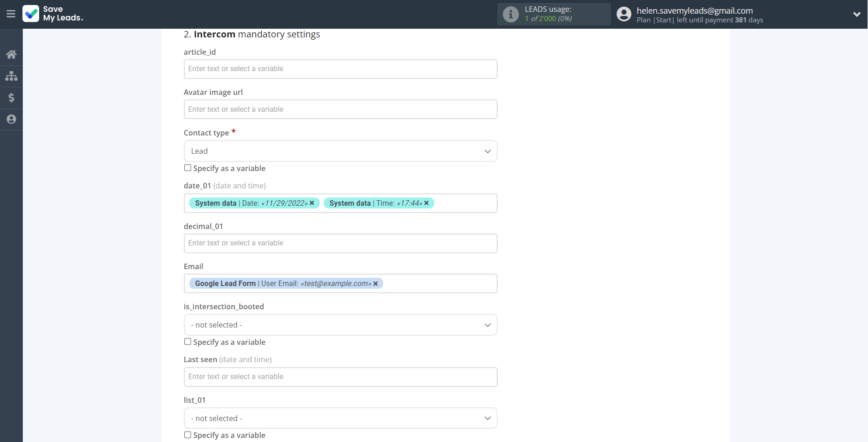The height and width of the screenshot is (442, 868).
Task: Click the Email field empty area
Action: pyautogui.click(x=440, y=284)
